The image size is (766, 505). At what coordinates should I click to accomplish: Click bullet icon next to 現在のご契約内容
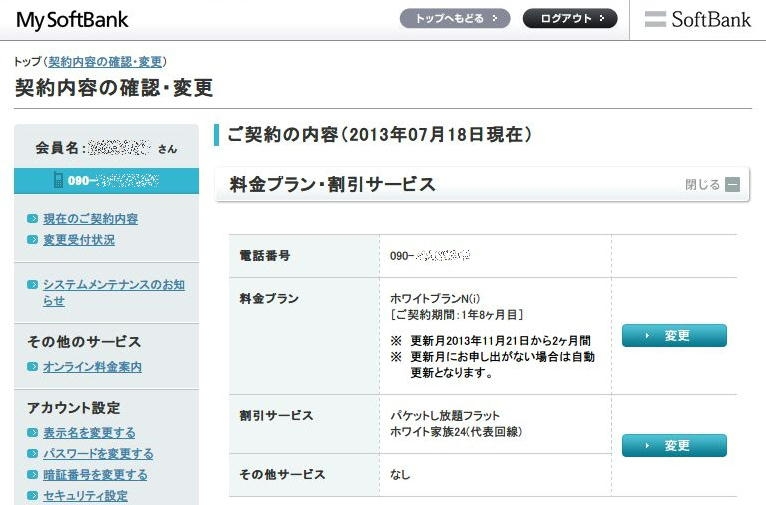(32, 219)
